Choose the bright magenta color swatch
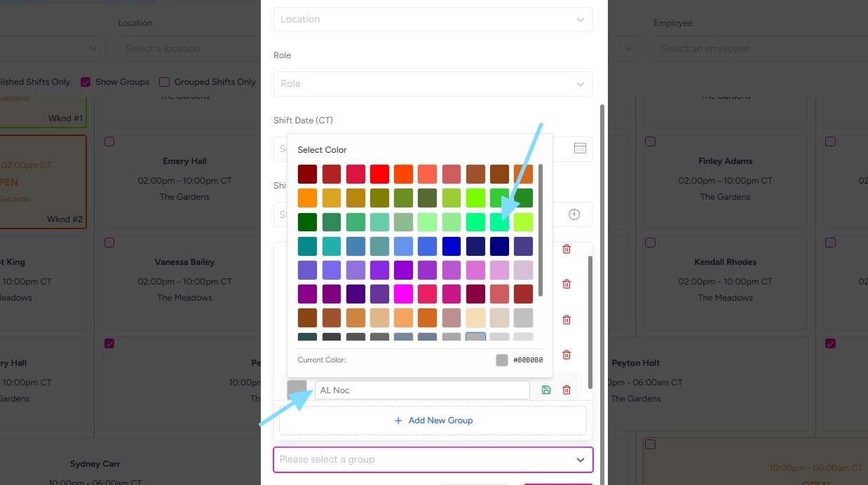Viewport: 868px width, 485px height. (x=403, y=294)
